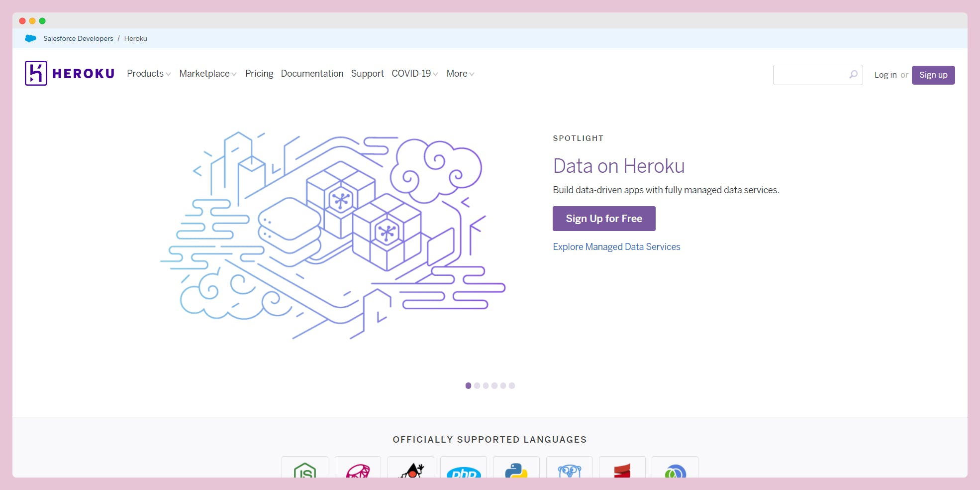
Task: Select the sixth carousel dot
Action: (x=512, y=385)
